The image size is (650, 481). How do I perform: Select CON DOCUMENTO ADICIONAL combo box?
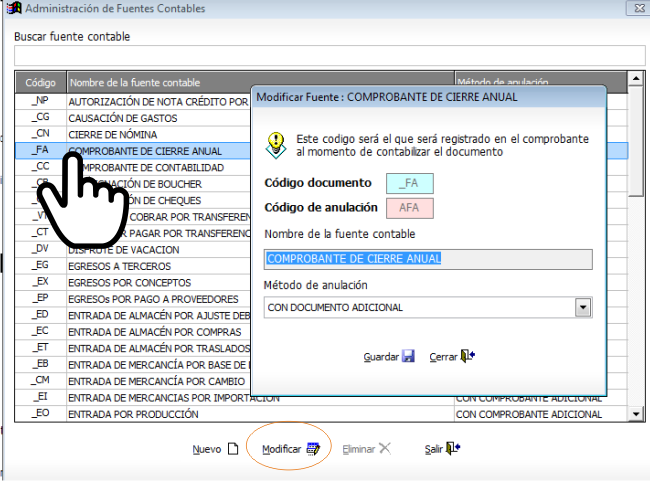428,308
